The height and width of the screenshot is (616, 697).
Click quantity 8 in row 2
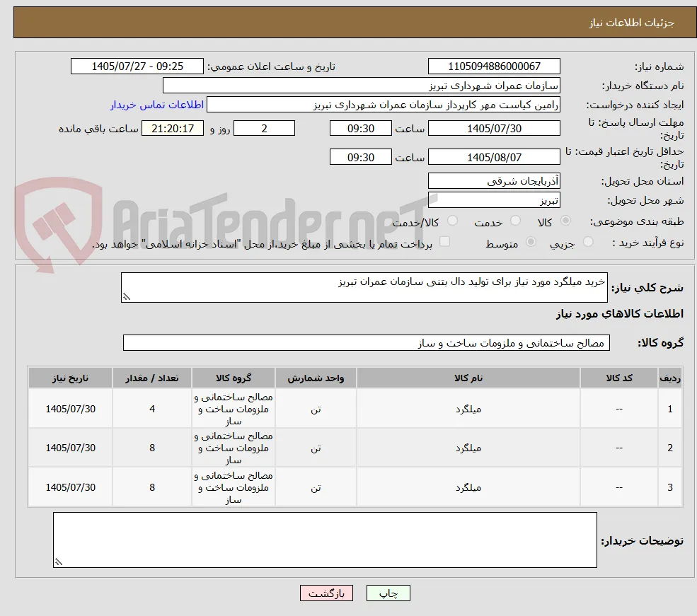tap(152, 448)
